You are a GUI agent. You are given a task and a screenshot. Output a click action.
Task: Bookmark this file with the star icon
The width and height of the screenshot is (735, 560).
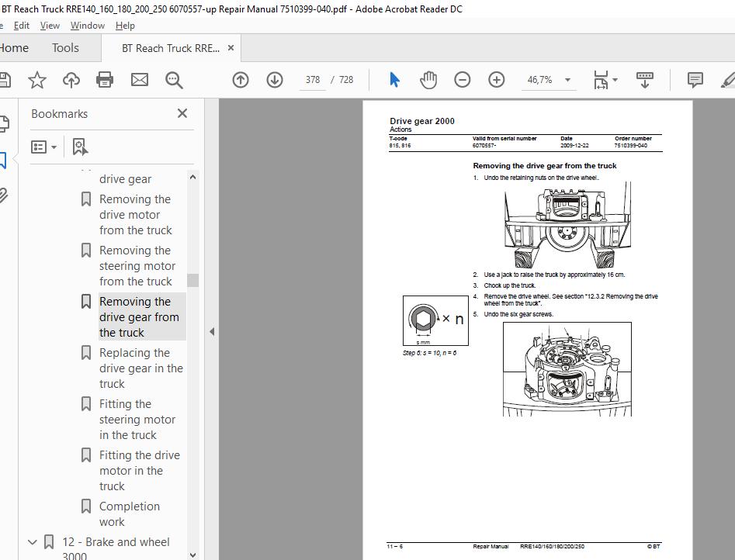pyautogui.click(x=37, y=80)
